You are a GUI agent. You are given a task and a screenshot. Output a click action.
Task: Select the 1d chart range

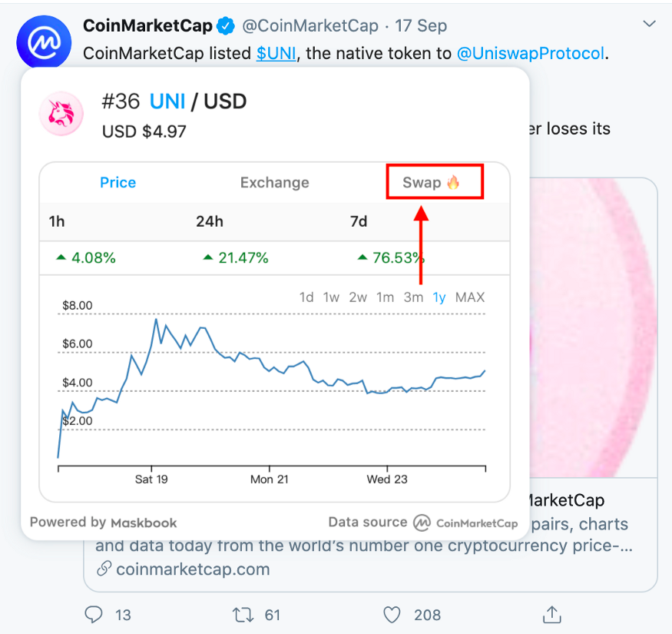[306, 297]
